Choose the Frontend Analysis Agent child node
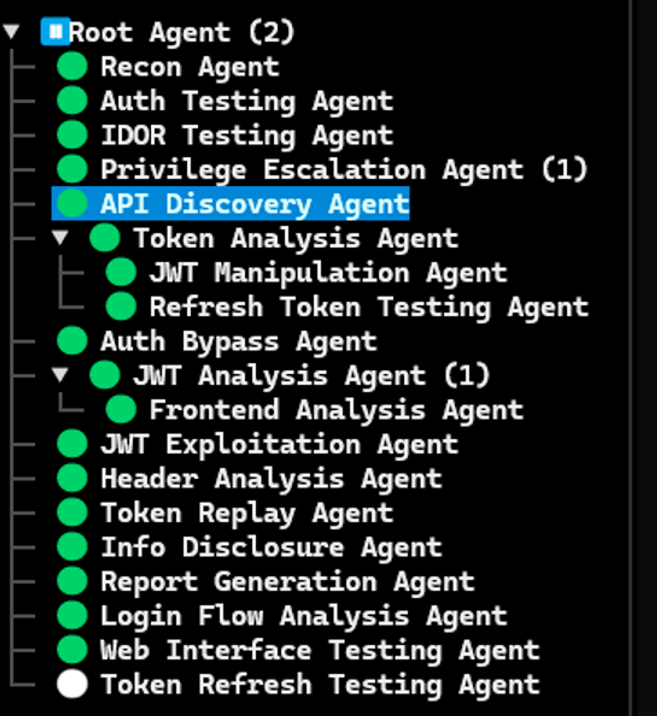657x716 pixels. coord(335,410)
